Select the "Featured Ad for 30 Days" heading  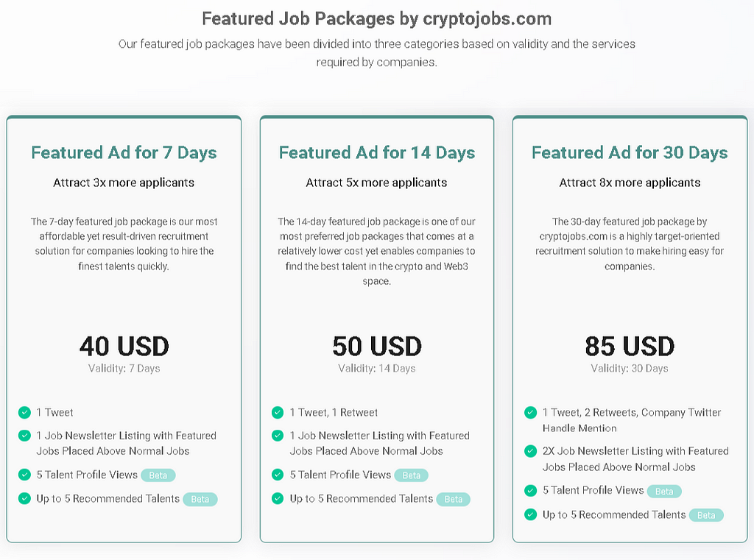click(x=630, y=152)
